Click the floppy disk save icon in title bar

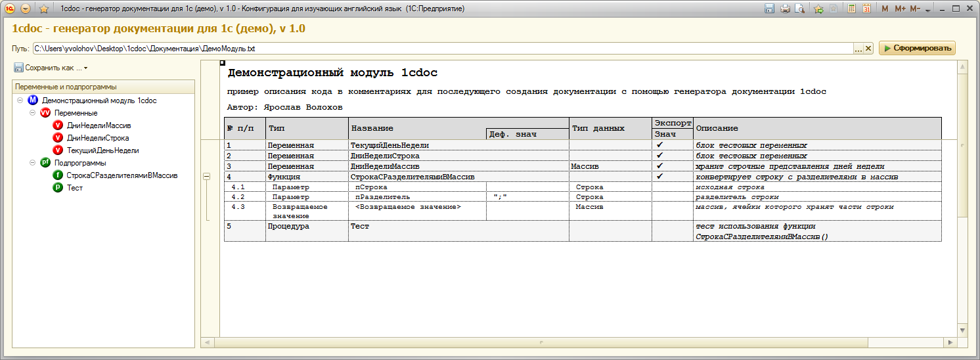pyautogui.click(x=769, y=9)
